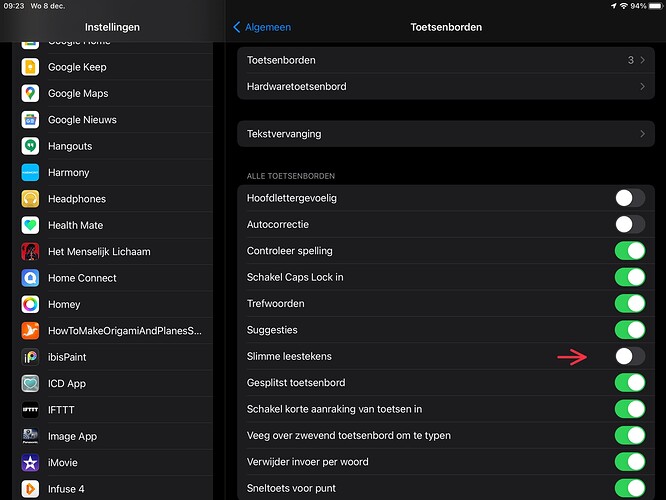
Task: Select Home Connect label in sidebar
Action: tap(82, 278)
